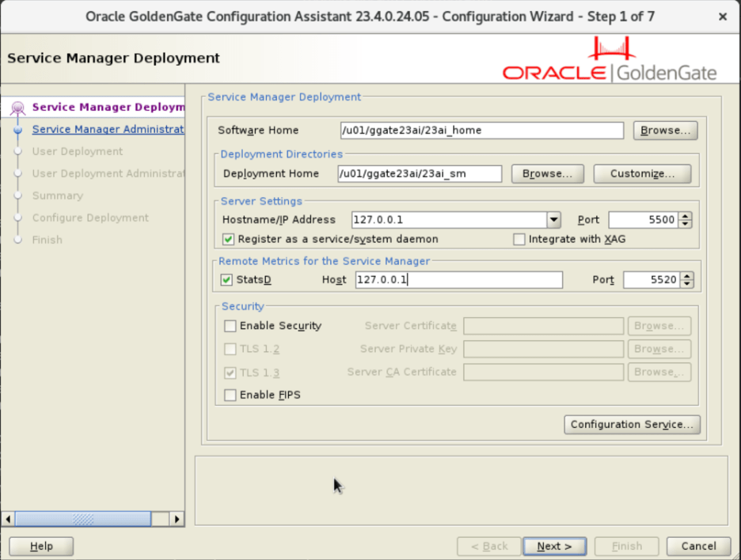Decrease the StatsD port value
This screenshot has height=560, width=741.
click(687, 284)
